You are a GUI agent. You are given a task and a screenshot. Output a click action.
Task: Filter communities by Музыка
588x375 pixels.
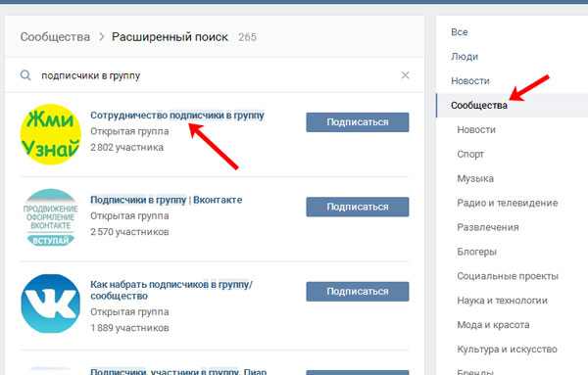475,179
